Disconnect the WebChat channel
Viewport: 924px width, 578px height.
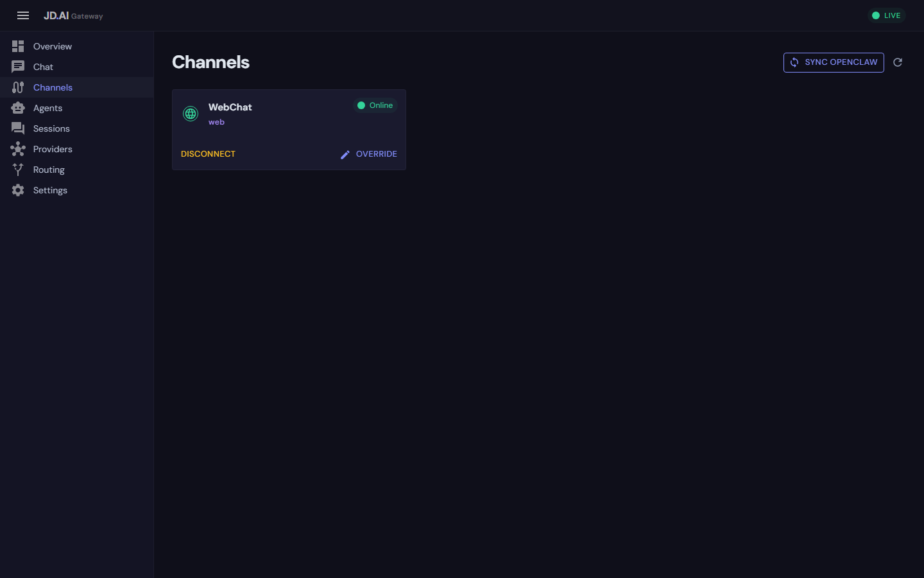[208, 153]
